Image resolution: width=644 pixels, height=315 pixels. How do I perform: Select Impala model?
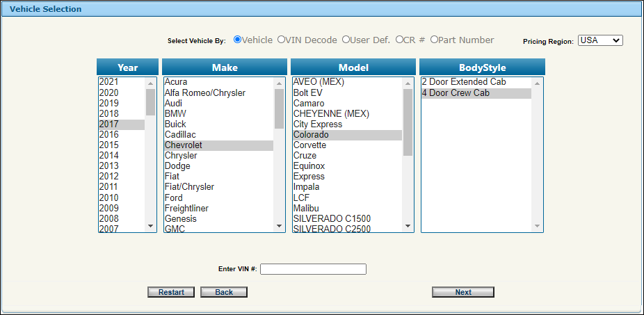(347, 187)
